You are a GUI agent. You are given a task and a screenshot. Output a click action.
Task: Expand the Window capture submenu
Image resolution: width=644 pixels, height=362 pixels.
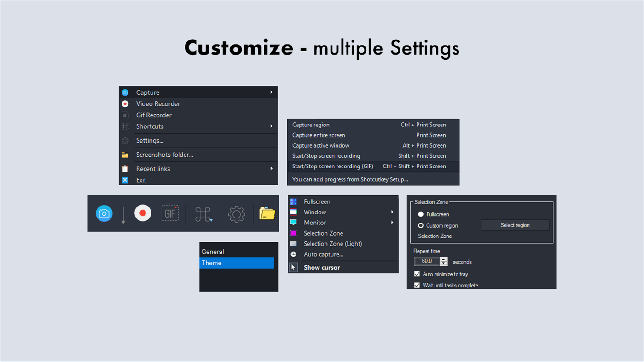click(392, 212)
